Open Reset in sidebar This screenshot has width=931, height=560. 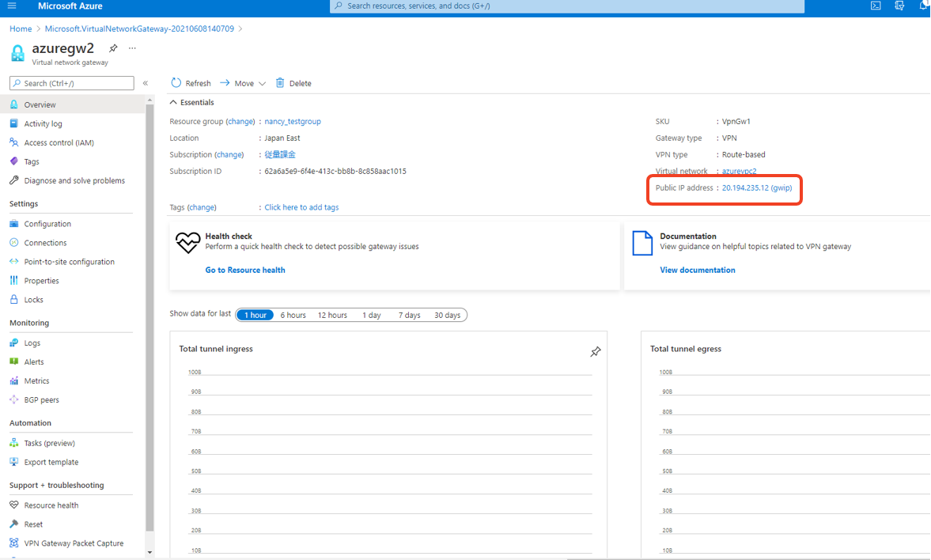click(33, 524)
